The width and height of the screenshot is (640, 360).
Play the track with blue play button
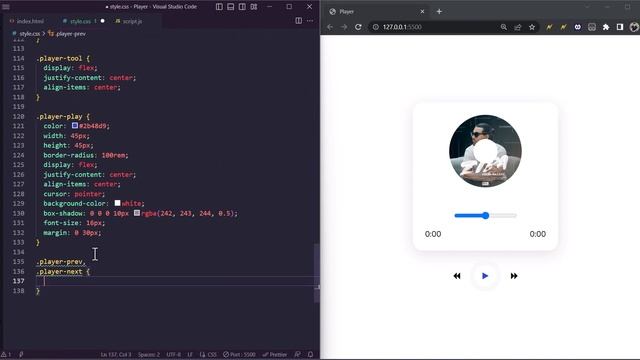[x=485, y=276]
